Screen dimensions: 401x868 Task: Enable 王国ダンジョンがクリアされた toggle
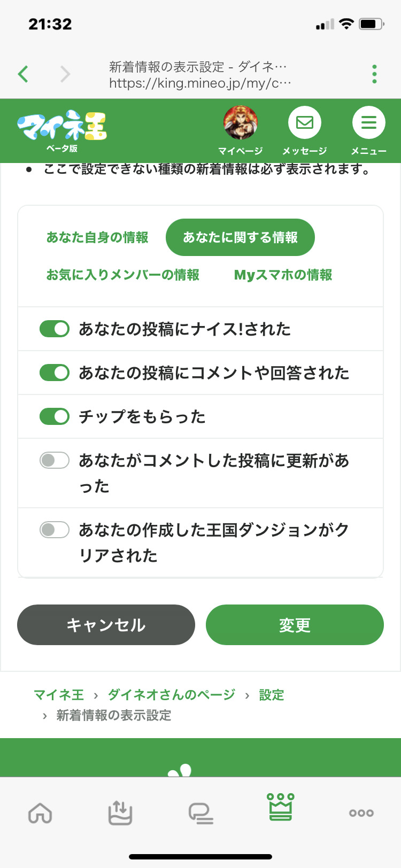tap(55, 530)
